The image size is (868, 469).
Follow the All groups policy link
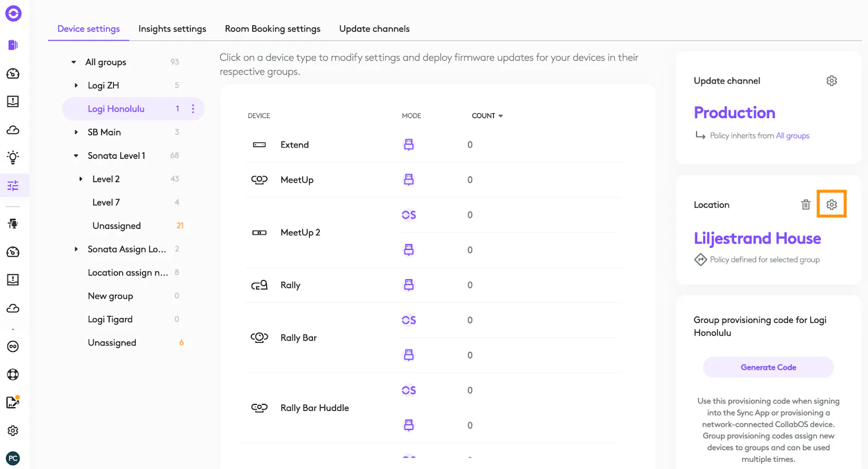click(x=792, y=136)
